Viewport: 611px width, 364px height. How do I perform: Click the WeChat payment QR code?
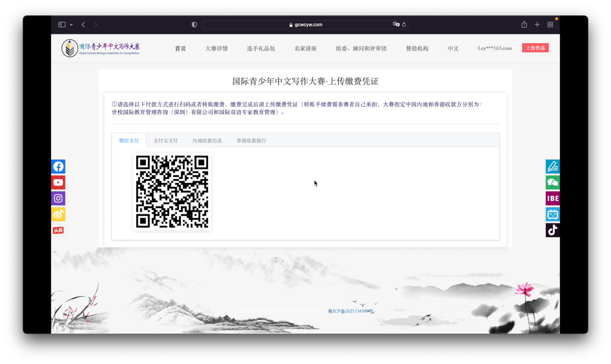[x=172, y=192]
